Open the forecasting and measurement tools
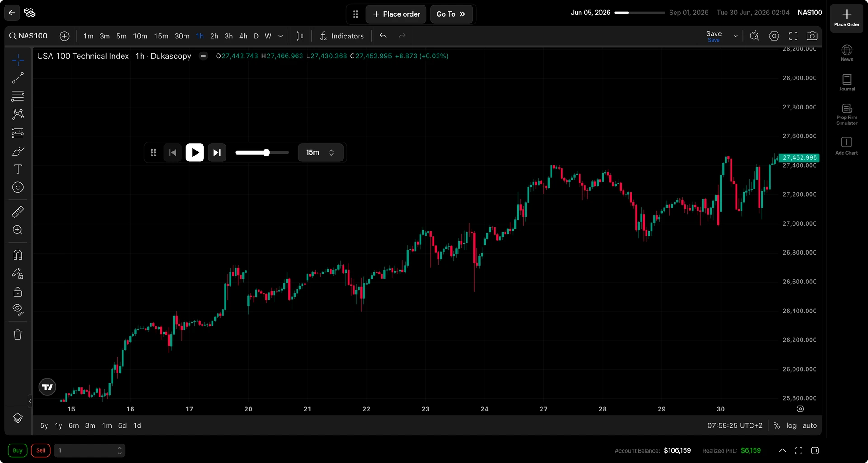Image resolution: width=868 pixels, height=463 pixels. [18, 132]
